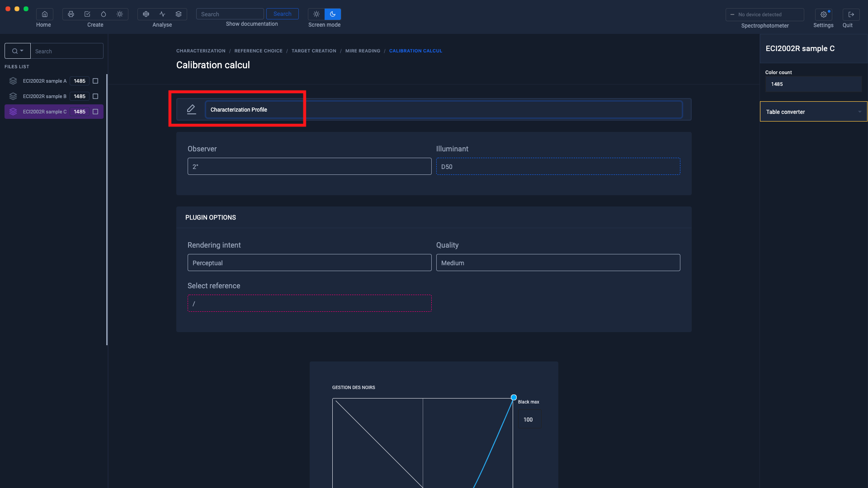Tick checkbox for ECI2002R sample B
The width and height of the screenshot is (868, 488).
click(x=95, y=96)
